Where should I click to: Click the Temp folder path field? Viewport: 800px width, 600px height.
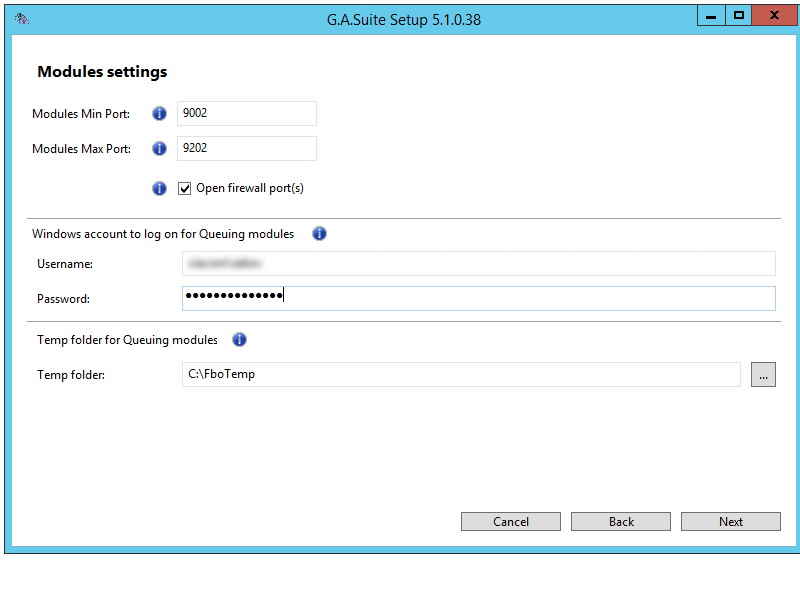point(461,374)
